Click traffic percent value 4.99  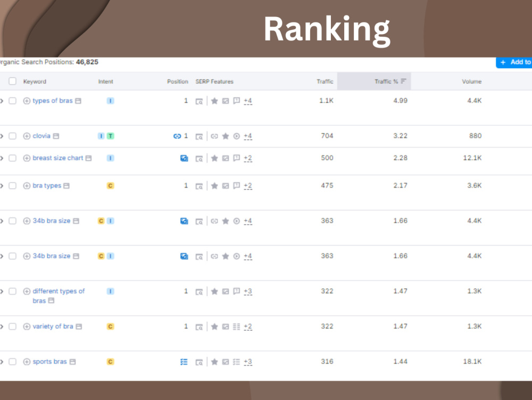[401, 101]
